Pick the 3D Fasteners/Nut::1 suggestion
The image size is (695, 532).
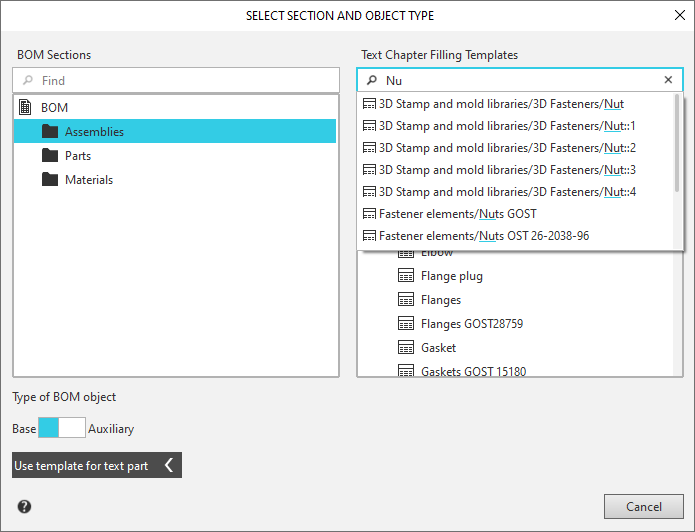pos(506,126)
